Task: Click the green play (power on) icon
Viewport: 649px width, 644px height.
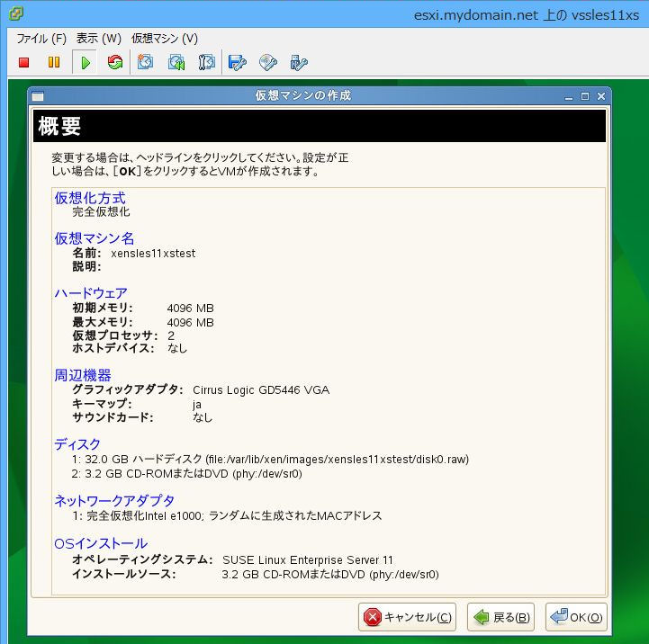Action: (x=86, y=62)
